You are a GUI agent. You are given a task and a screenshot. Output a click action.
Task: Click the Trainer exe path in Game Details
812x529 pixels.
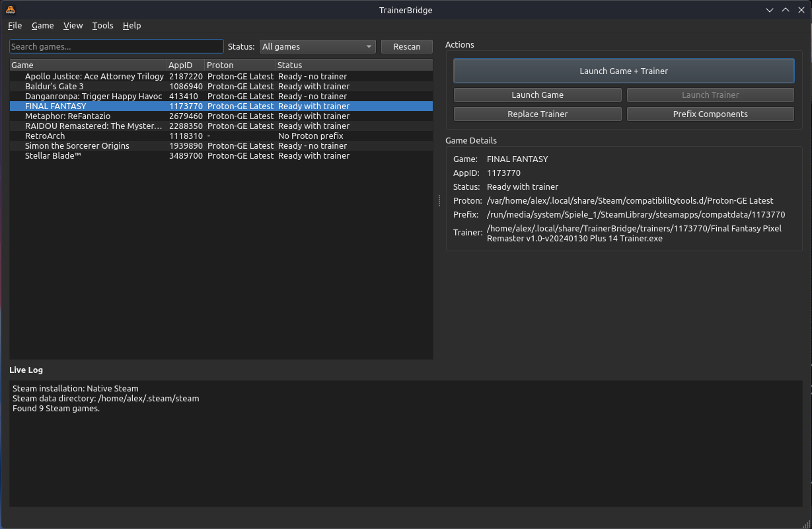point(634,233)
